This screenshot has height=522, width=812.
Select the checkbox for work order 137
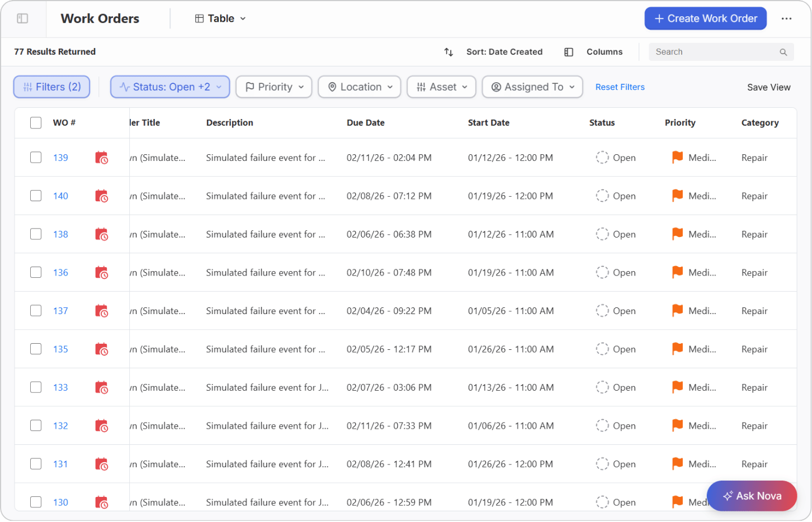[36, 311]
